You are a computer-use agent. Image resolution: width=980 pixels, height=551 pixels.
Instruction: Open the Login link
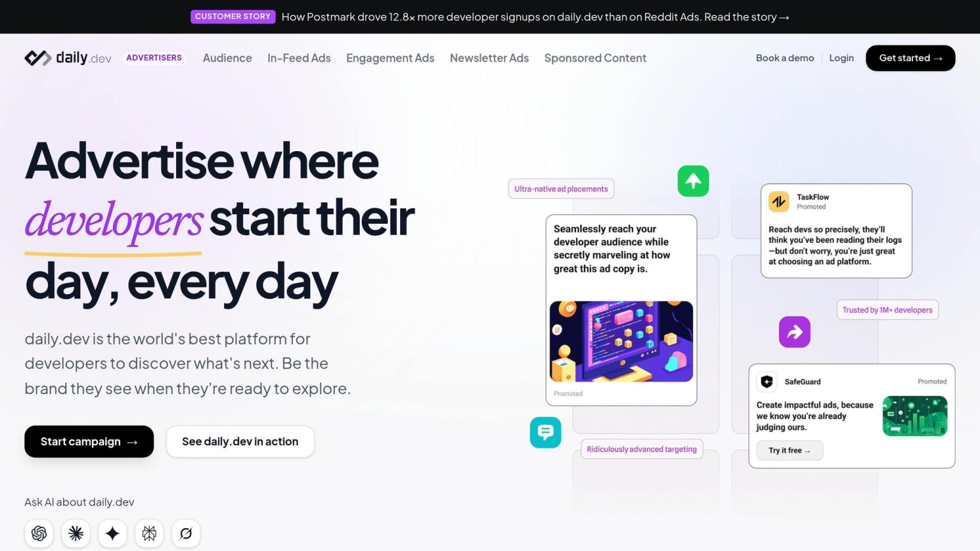[x=842, y=58]
